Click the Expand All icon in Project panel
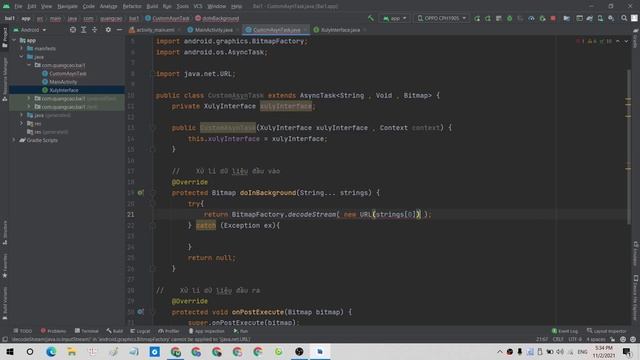This screenshot has height=360, width=640. click(x=84, y=30)
